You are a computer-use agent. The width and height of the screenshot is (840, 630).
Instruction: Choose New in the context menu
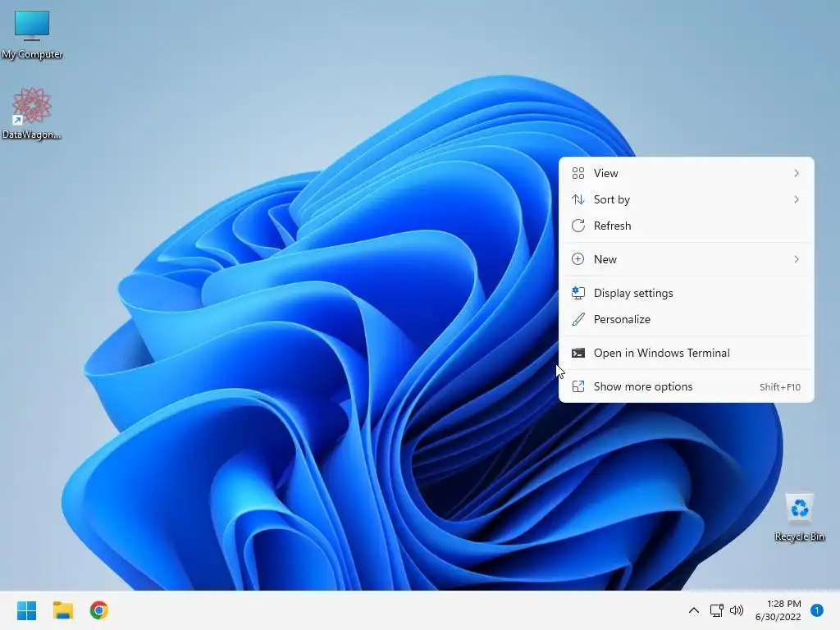[x=687, y=259]
